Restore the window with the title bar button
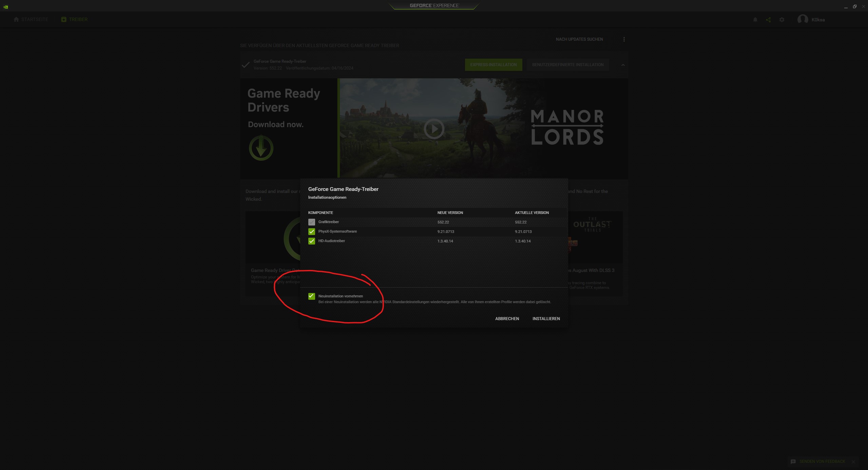The height and width of the screenshot is (470, 868). (x=854, y=6)
